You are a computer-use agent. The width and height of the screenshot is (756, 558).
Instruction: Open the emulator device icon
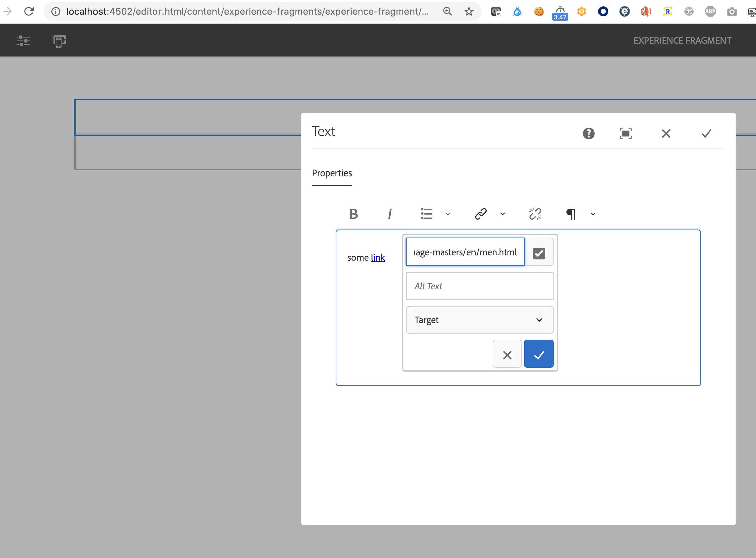point(59,41)
